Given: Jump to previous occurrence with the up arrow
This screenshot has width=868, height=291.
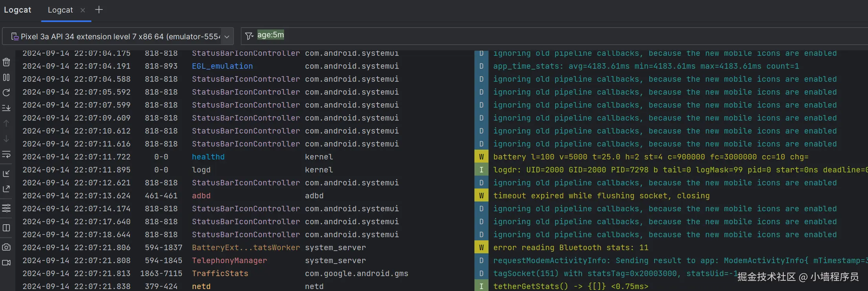Looking at the screenshot, I should tap(6, 123).
